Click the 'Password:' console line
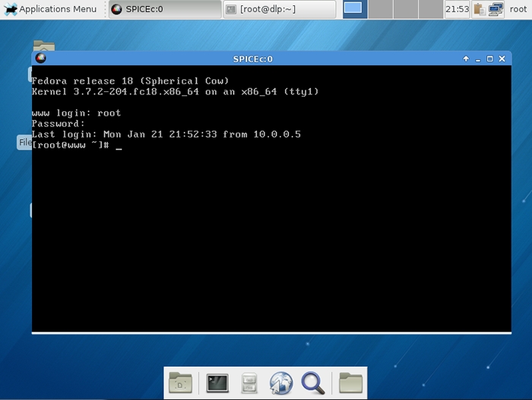Viewport: 532px width, 400px height. click(x=58, y=124)
